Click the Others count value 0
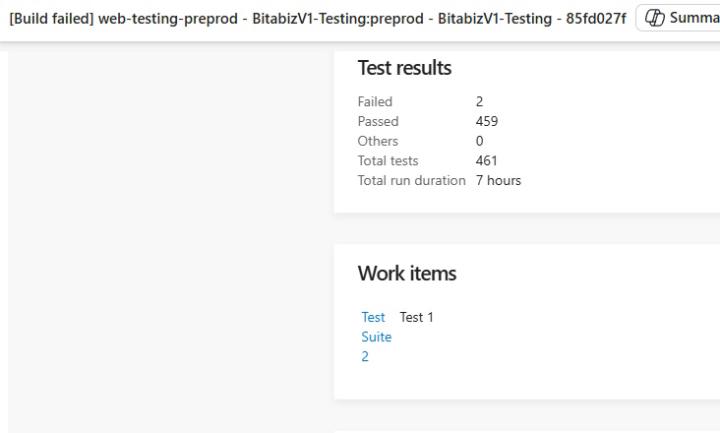 [x=480, y=141]
